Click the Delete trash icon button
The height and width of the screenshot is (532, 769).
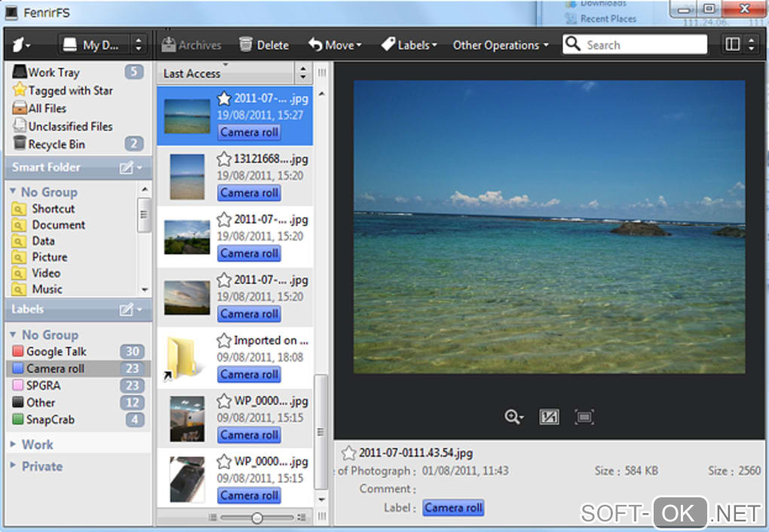point(264,45)
